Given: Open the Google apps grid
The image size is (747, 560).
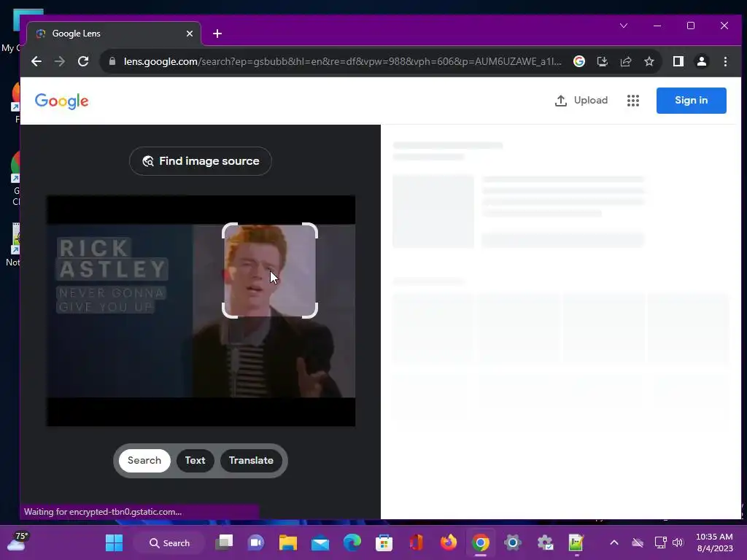Looking at the screenshot, I should click(x=633, y=101).
